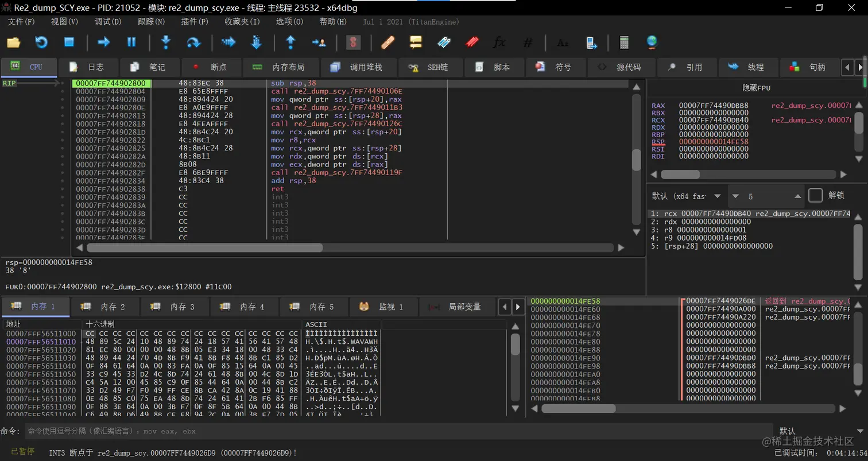Open the 选项(O) menu

point(290,22)
